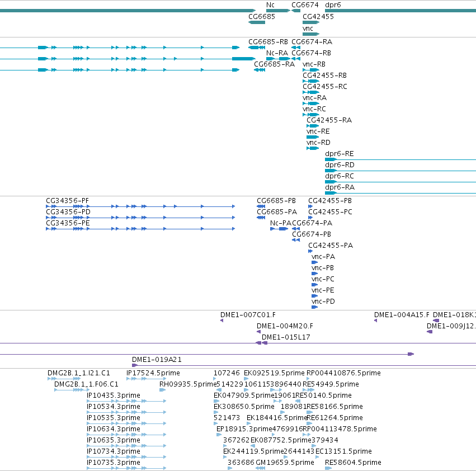
Task: Select the dpr6 gene bar
Action: pyautogui.click(x=400, y=11)
